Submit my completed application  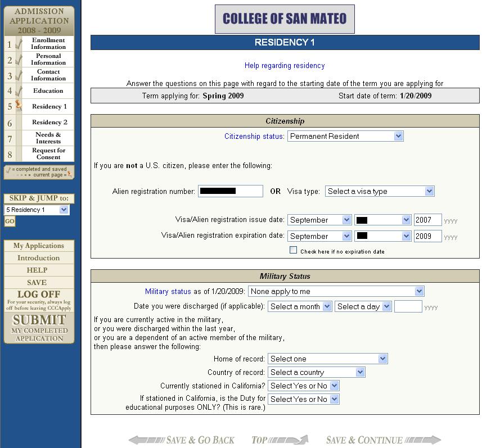pos(39,328)
